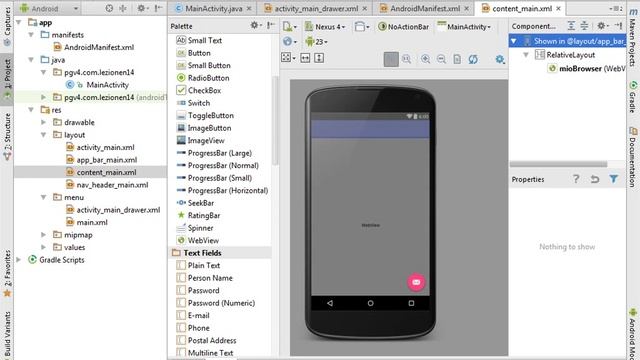Open nav_header_main.xml in the project tree
Image resolution: width=640 pixels, height=360 pixels.
(107, 185)
